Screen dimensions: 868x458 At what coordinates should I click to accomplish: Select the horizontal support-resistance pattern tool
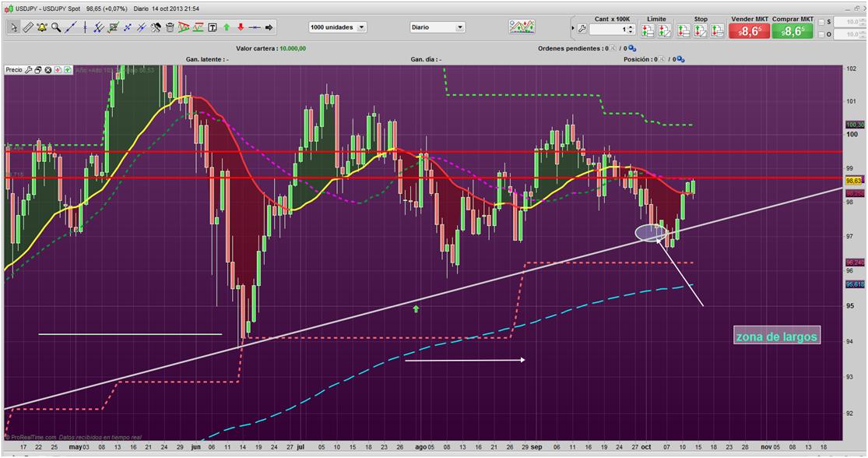199,28
